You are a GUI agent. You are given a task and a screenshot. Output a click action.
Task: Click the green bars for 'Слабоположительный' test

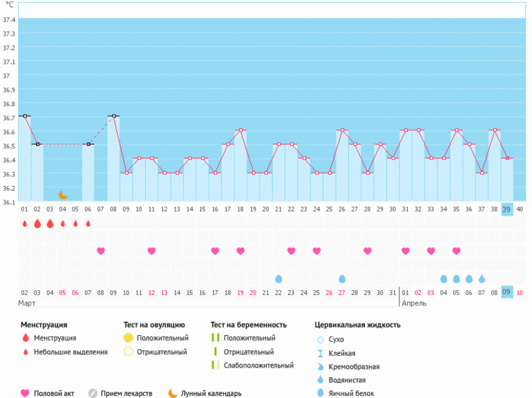point(215,366)
